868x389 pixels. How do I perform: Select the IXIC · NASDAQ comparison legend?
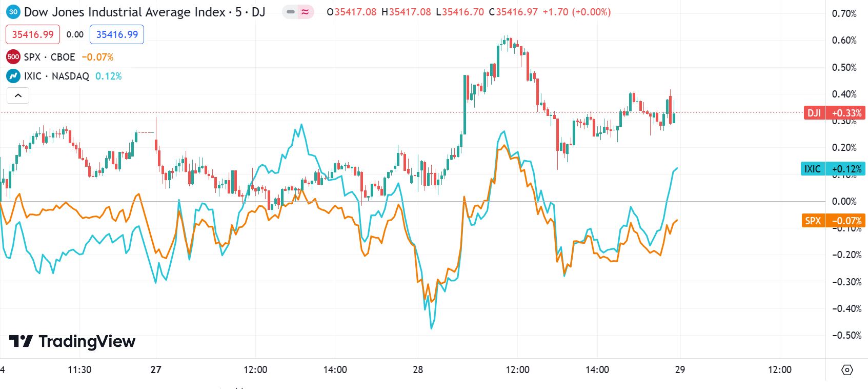[x=56, y=76]
